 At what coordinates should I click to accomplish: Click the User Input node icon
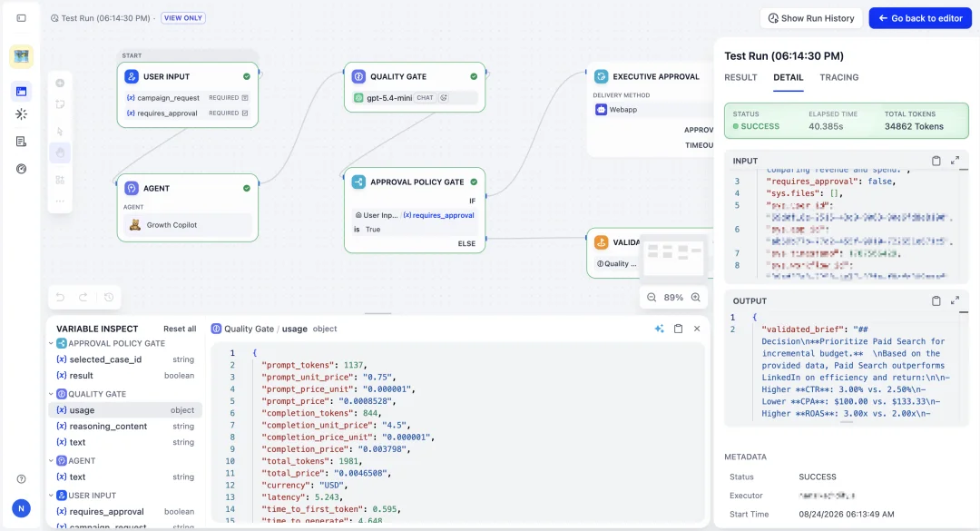[132, 76]
